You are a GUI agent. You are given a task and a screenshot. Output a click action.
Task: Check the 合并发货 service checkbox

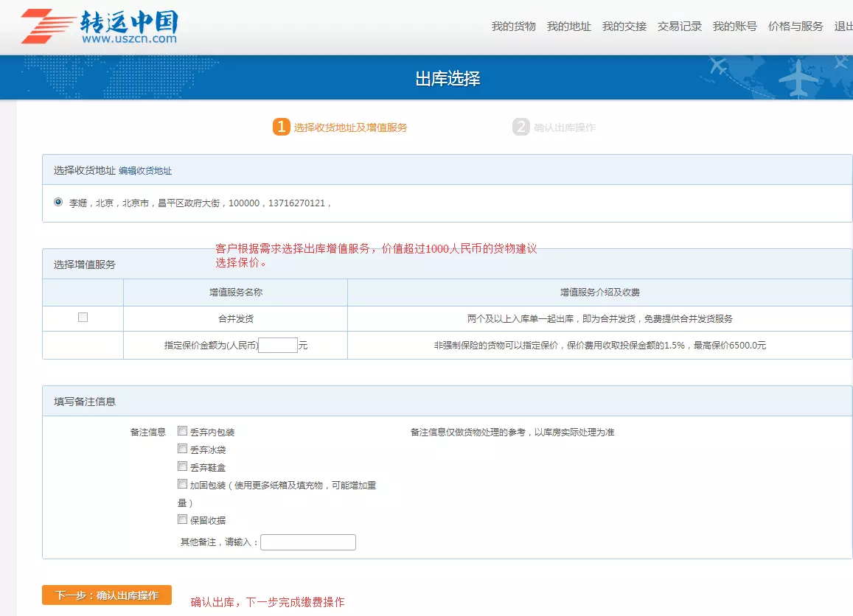83,317
